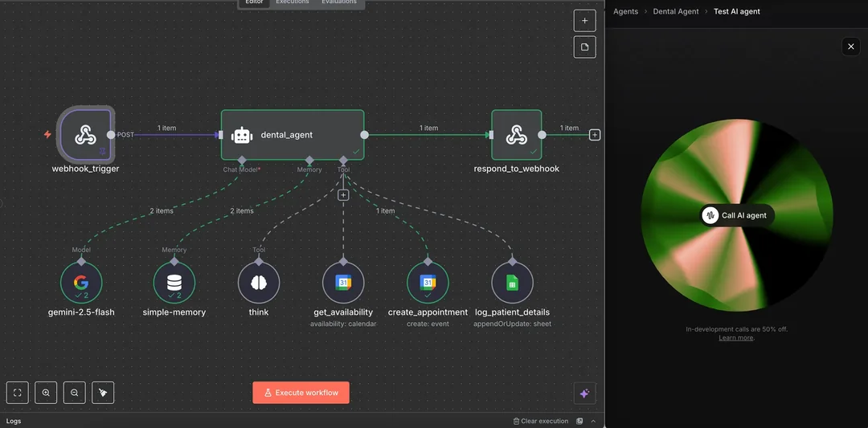868x428 pixels.
Task: Follow the Learn more link
Action: [736, 338]
